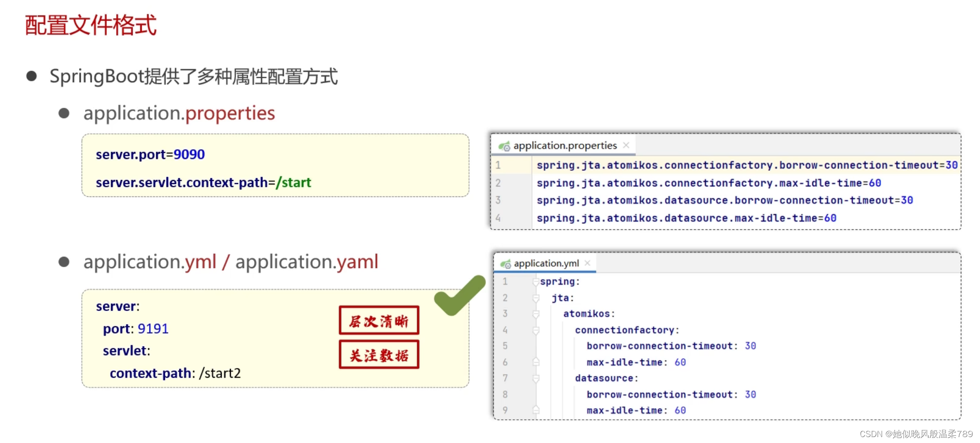Screen dimensions: 980x443
Task: Click properties line connectionfactory.borrow-connection-timeout=30
Action: (x=747, y=165)
